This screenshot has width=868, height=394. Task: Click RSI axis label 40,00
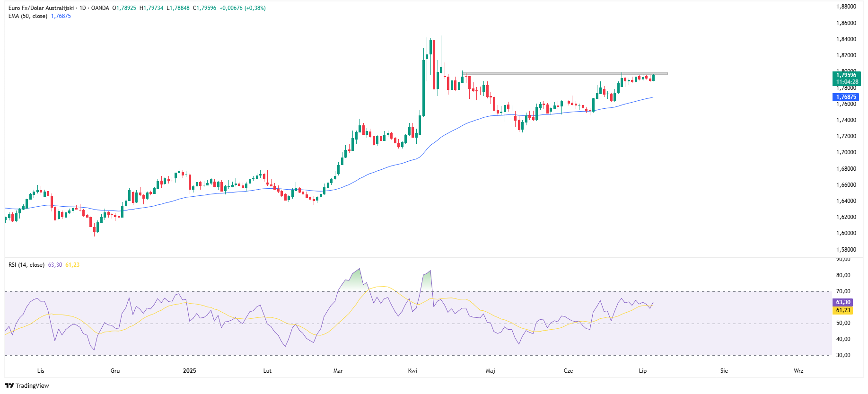click(843, 339)
